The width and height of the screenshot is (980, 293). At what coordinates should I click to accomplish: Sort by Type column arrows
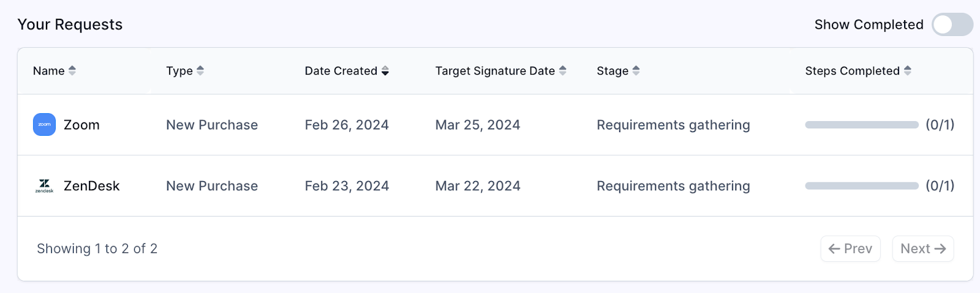point(200,71)
